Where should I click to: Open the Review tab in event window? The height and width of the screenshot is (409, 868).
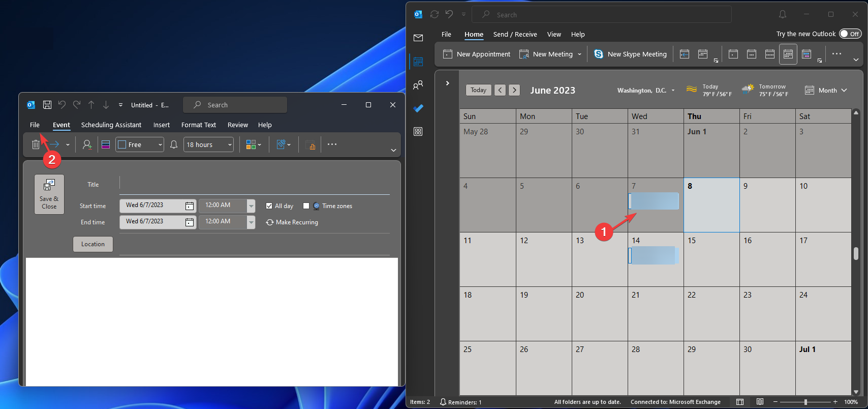pos(238,125)
